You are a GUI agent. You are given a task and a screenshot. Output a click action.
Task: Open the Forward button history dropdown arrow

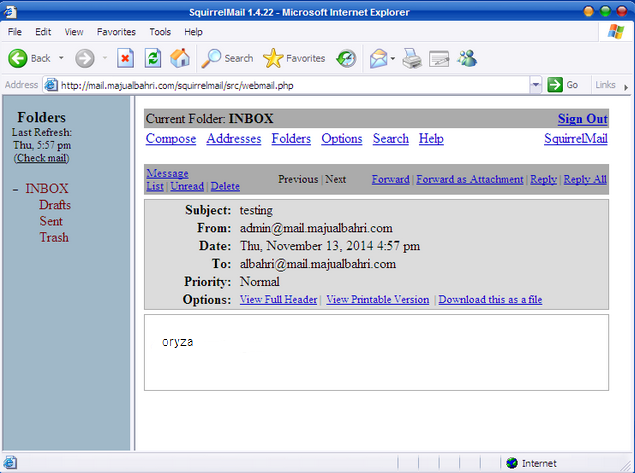(104, 58)
